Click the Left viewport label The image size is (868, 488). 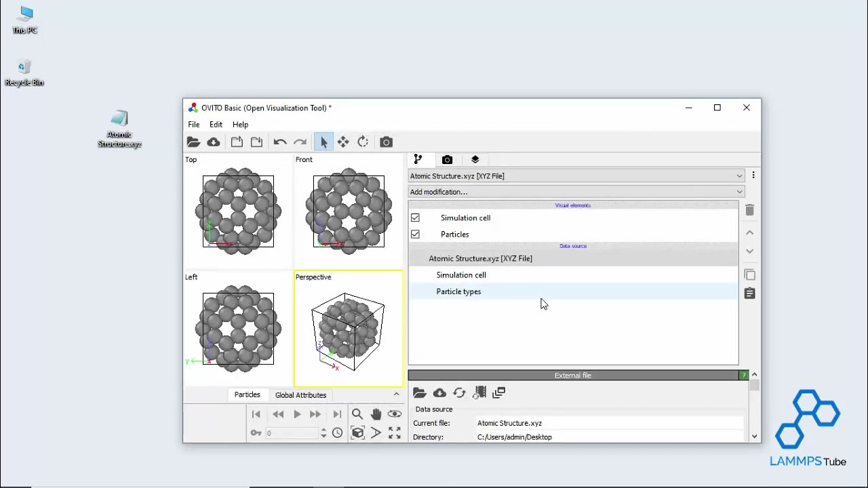[191, 277]
